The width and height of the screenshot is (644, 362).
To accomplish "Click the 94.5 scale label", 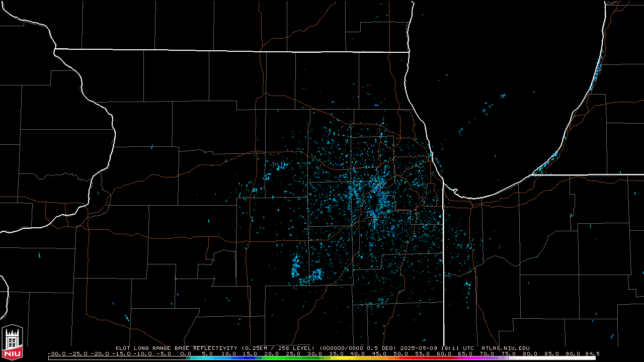I will tap(592, 353).
